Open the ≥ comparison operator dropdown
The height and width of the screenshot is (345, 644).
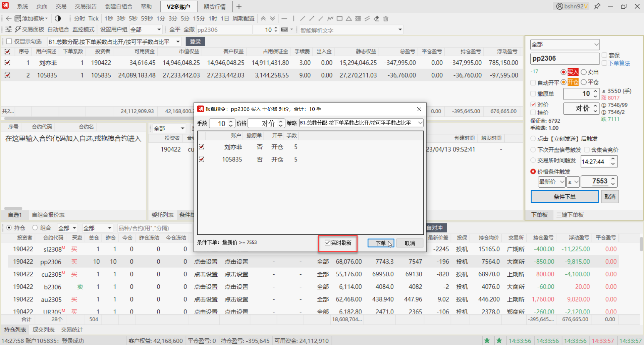[x=573, y=182]
